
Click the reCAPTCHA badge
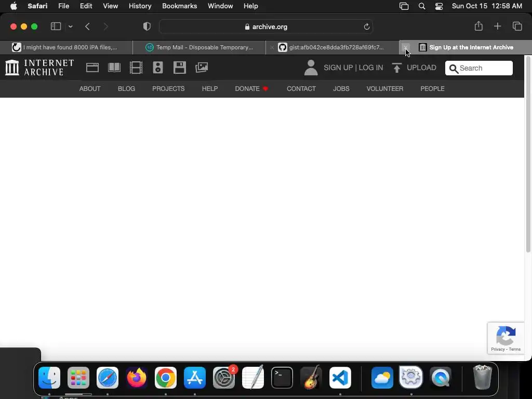[x=506, y=338]
